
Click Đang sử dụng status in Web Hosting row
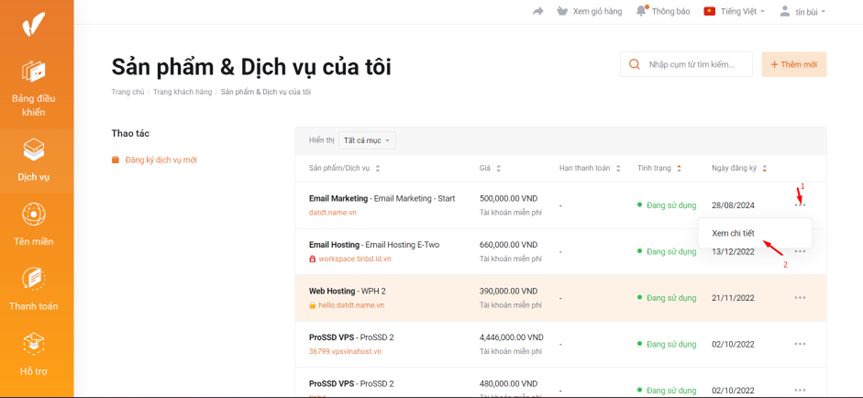click(x=667, y=298)
